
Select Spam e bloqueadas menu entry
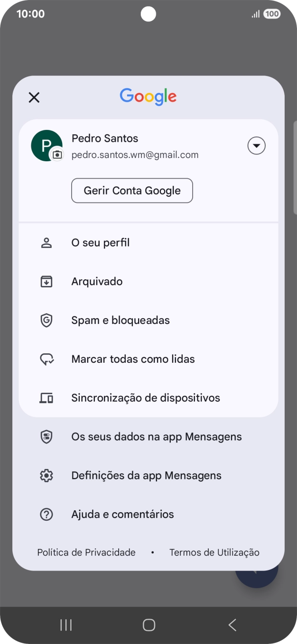point(121,320)
